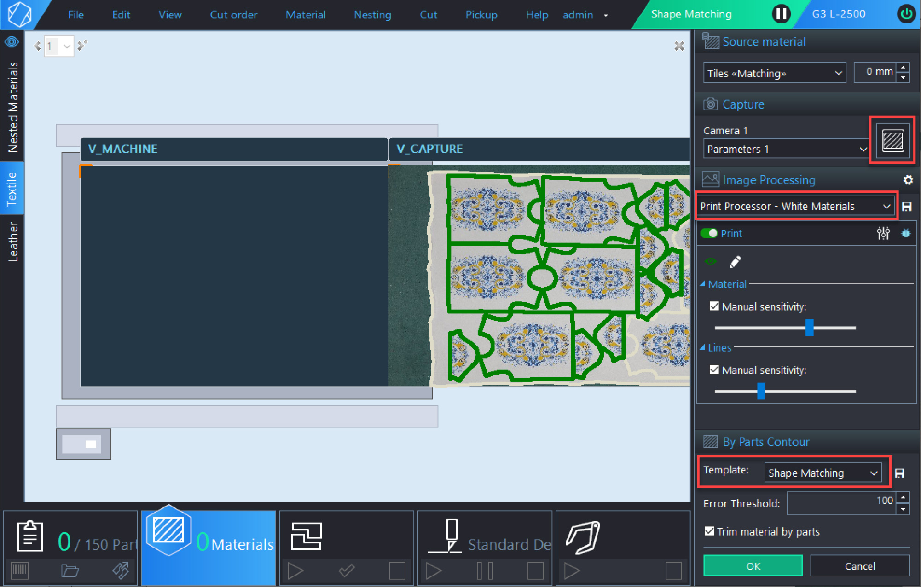Open the Help menu

(537, 15)
